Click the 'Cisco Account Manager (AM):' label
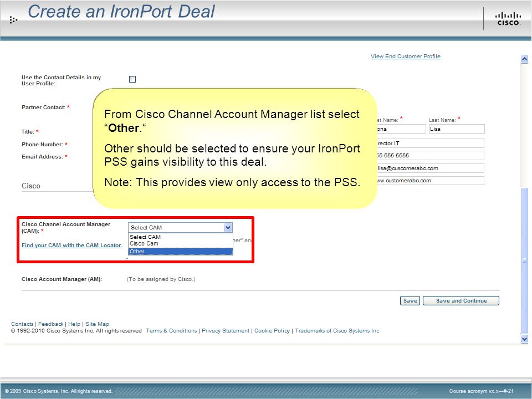532x399 pixels. pyautogui.click(x=62, y=279)
